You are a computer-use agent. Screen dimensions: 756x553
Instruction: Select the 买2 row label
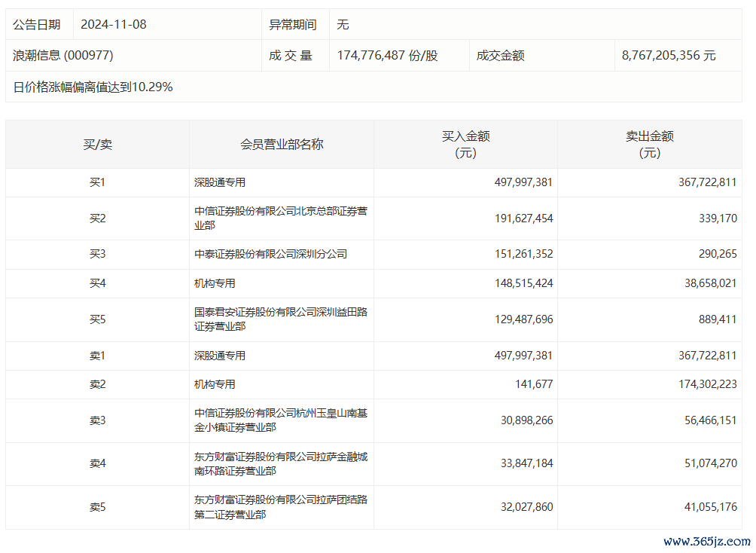pos(97,218)
